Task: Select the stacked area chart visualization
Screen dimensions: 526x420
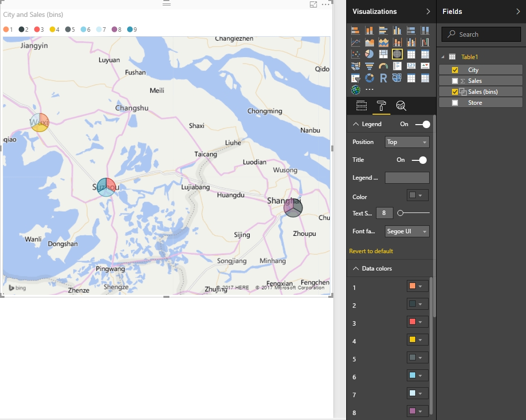Action: (x=383, y=42)
